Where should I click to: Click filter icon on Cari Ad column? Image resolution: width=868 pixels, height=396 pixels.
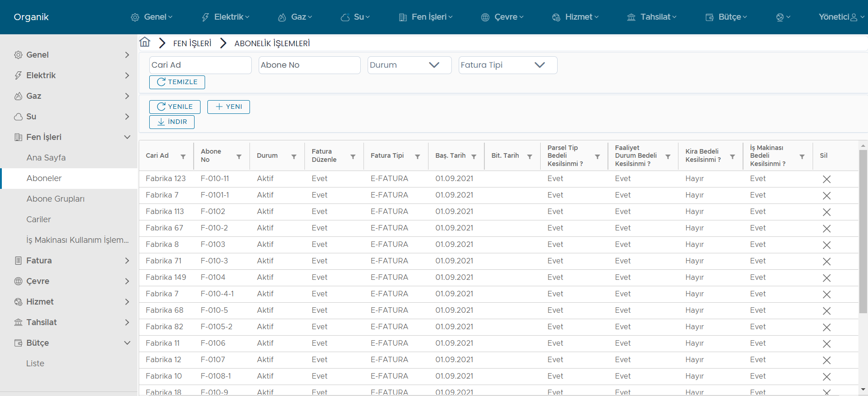coord(183,156)
